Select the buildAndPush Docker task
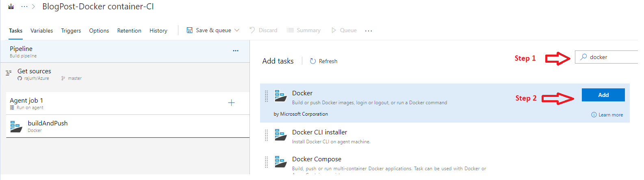This screenshot has width=644, height=180. pos(48,126)
